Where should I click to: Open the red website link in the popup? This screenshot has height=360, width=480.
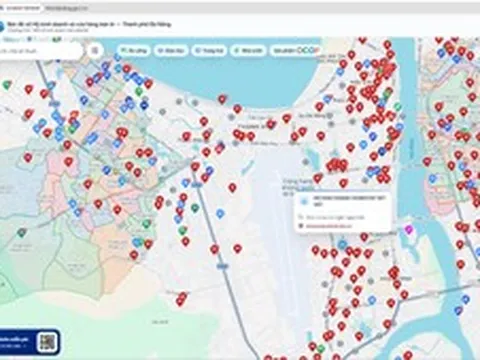329,226
